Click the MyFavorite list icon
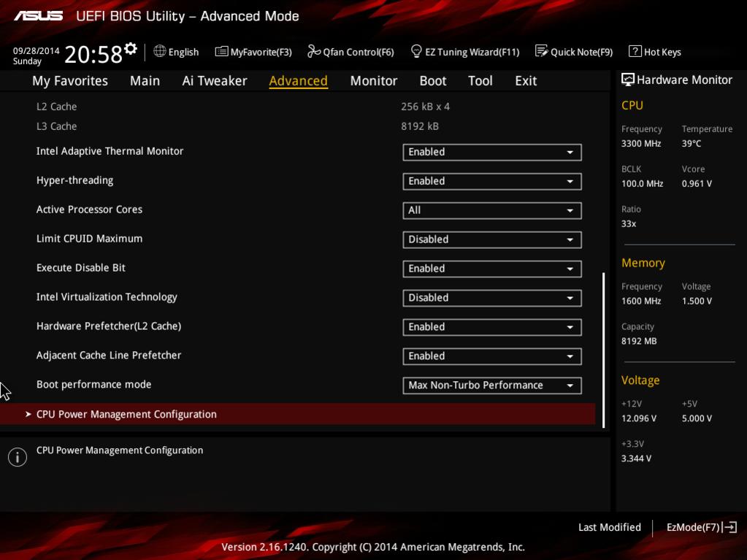747x560 pixels. click(221, 51)
